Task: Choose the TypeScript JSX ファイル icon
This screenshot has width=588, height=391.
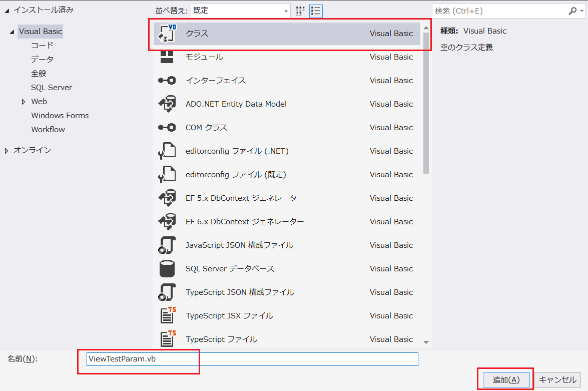Action: tap(167, 315)
